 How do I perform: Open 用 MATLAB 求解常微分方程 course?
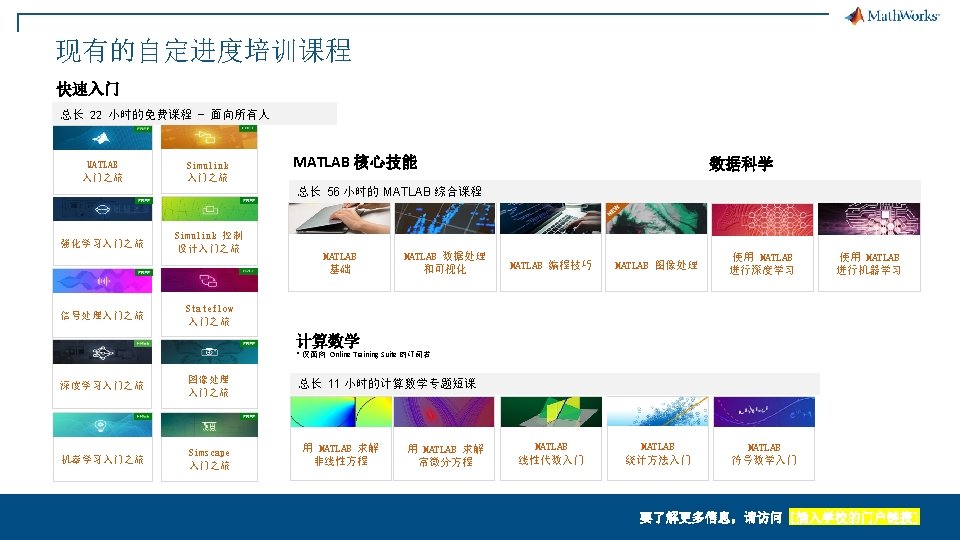[x=444, y=438]
